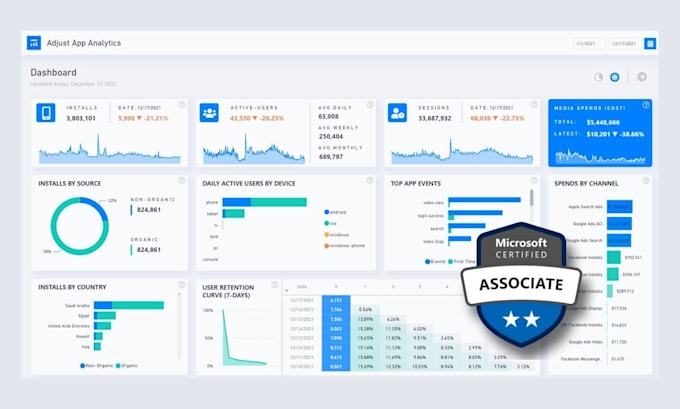Open the calendar date picker icon
Viewport: 680px width, 409px height.
(x=650, y=43)
